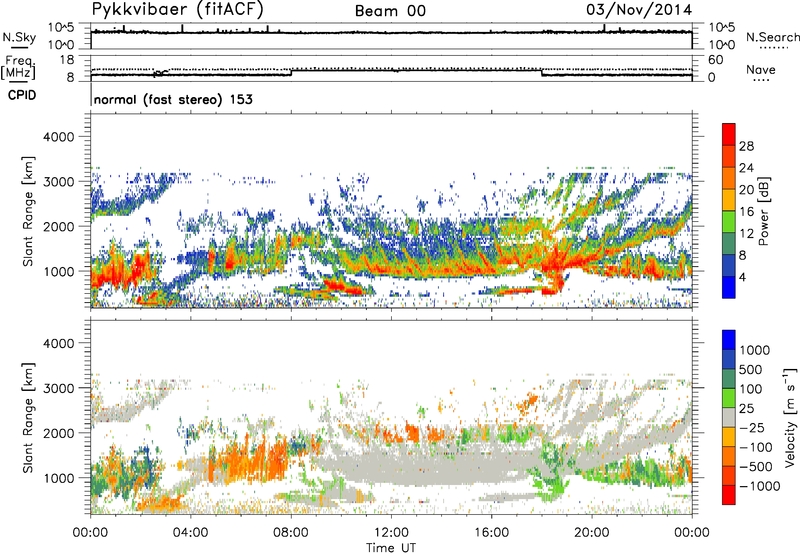Viewport: 800px width, 554px height.
Task: Click 'normal (fast stereo) 153' text
Action: (173, 99)
